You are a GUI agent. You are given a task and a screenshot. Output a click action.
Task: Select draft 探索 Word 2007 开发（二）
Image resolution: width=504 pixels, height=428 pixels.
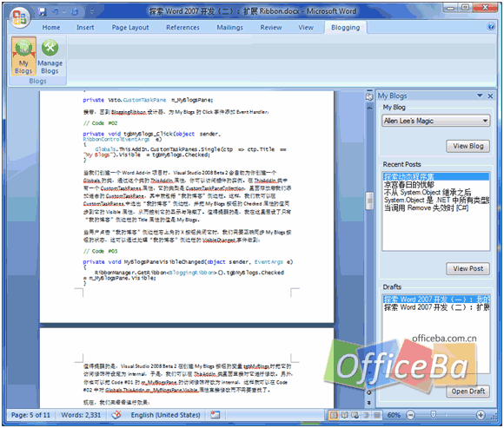[x=436, y=307]
